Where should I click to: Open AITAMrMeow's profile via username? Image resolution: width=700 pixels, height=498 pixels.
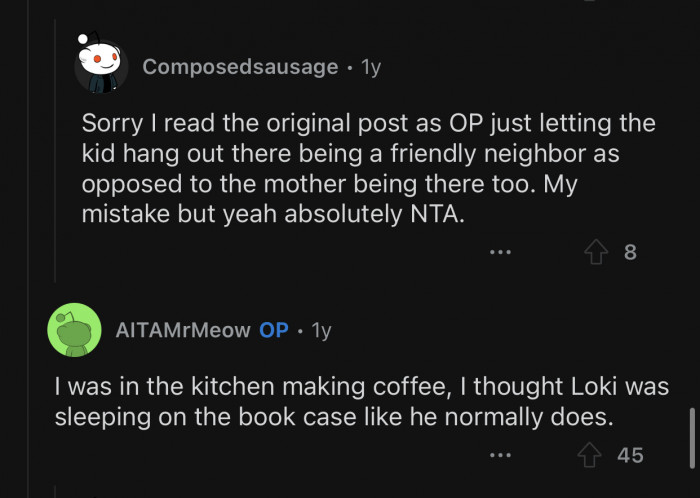click(183, 330)
